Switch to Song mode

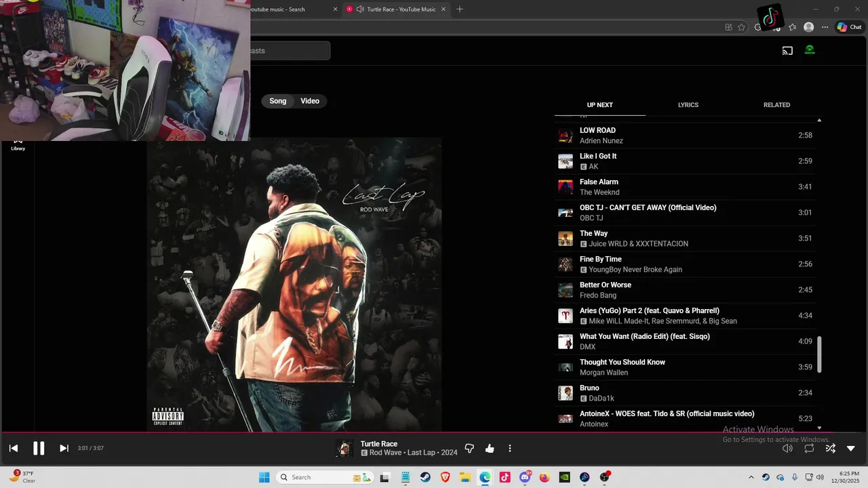278,101
